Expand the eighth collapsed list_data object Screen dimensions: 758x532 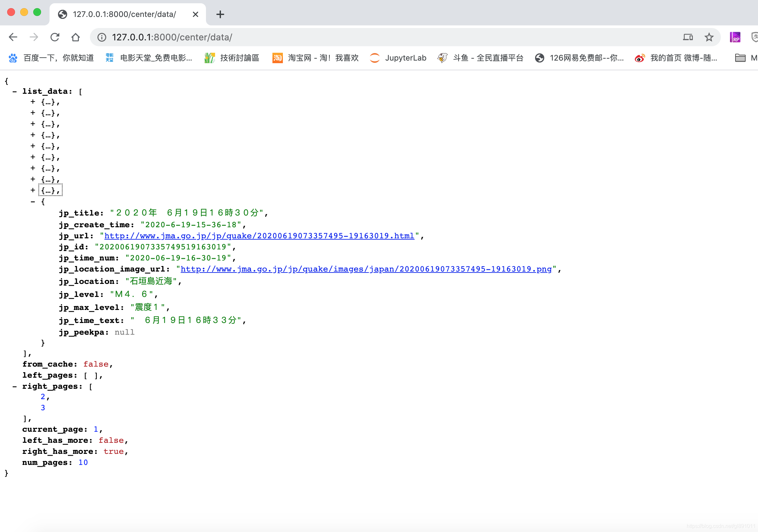tap(33, 179)
